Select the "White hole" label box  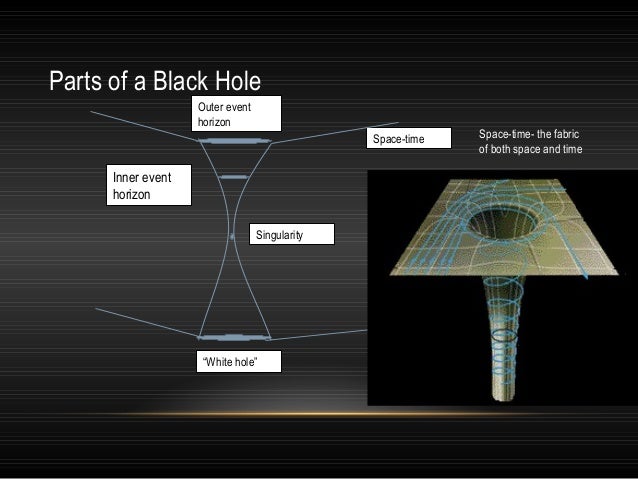tap(239, 361)
